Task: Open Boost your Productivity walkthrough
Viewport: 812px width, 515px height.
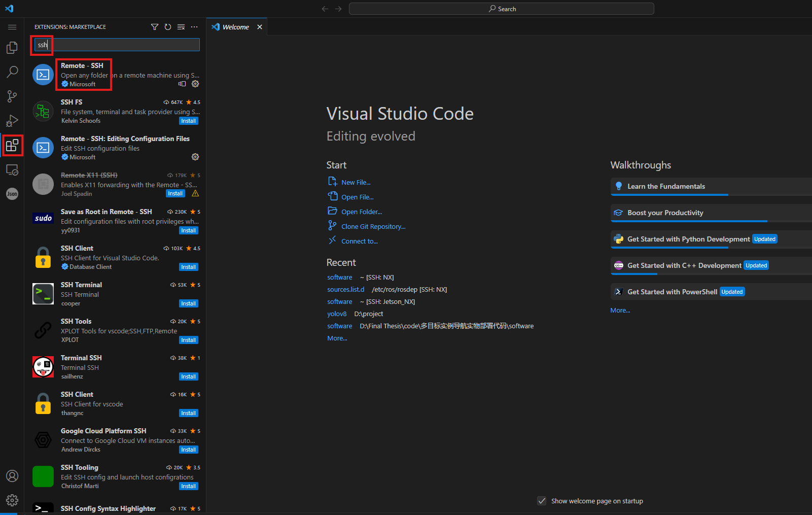Action: click(711, 213)
